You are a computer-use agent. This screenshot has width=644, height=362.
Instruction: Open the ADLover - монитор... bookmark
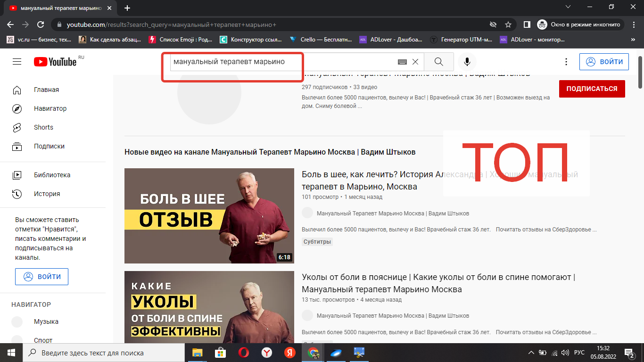pyautogui.click(x=532, y=40)
